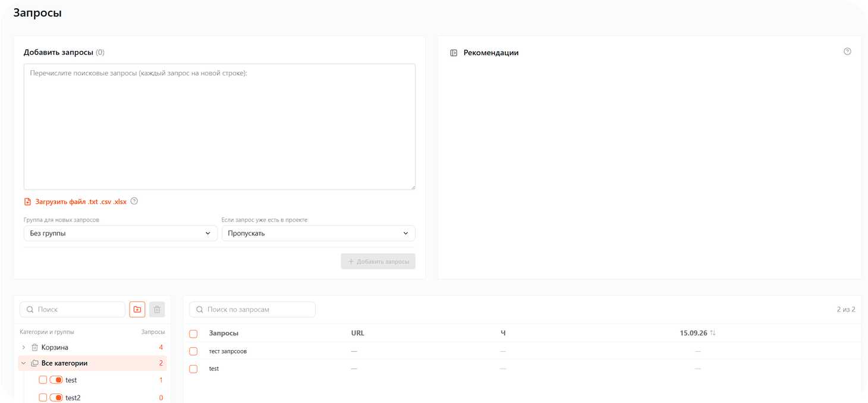Viewport: 868px width, 403px height.
Task: Click the queries textarea
Action: click(x=219, y=127)
